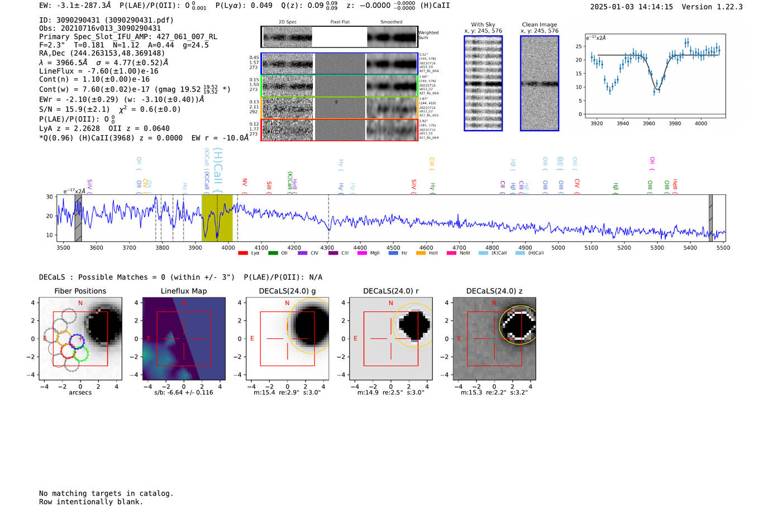782x532 pixels.
Task: Click the Fiber Positions image panel
Action: 80,338
